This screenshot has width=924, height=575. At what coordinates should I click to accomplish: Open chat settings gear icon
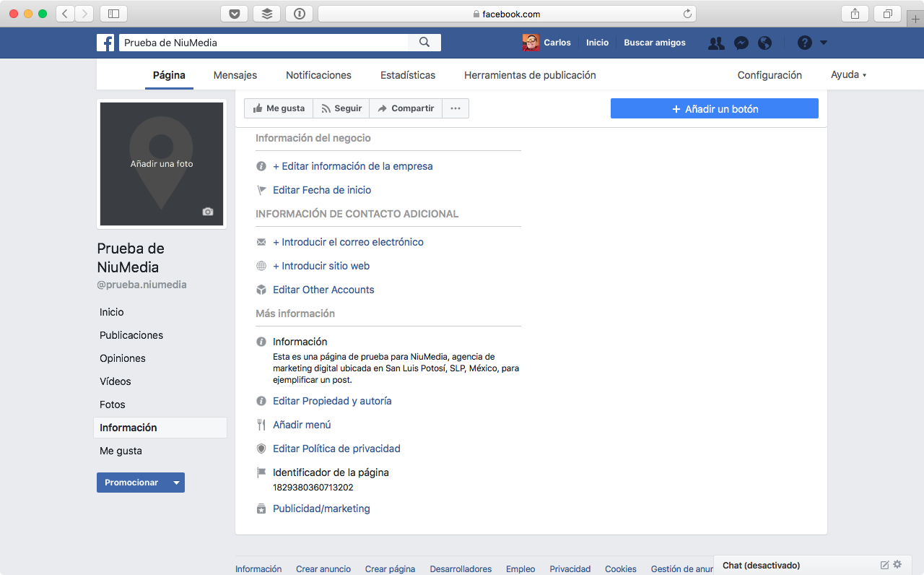coord(897,565)
